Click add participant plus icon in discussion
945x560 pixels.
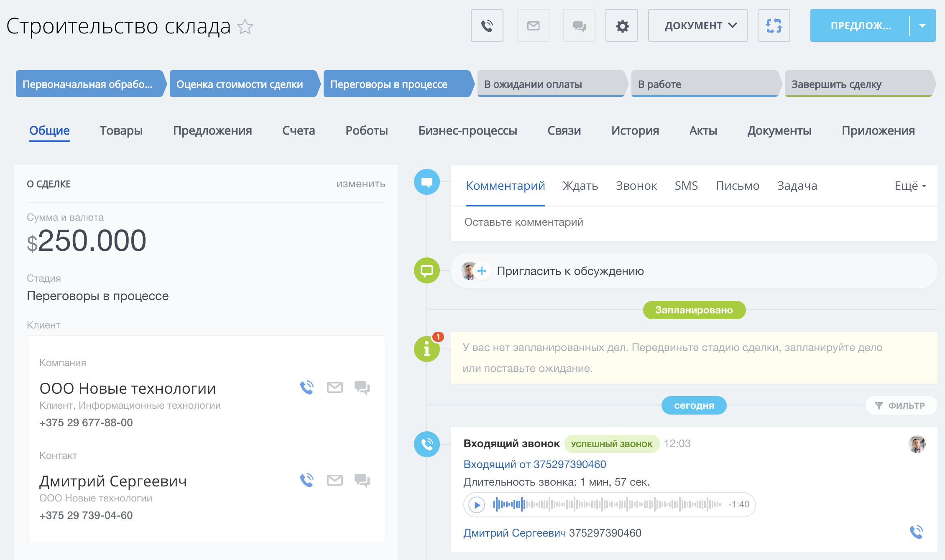point(482,271)
